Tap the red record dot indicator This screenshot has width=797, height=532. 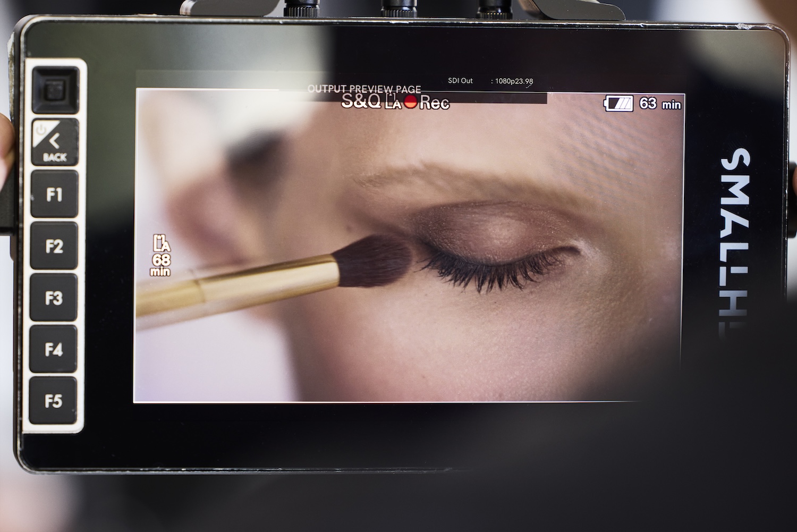(x=410, y=102)
